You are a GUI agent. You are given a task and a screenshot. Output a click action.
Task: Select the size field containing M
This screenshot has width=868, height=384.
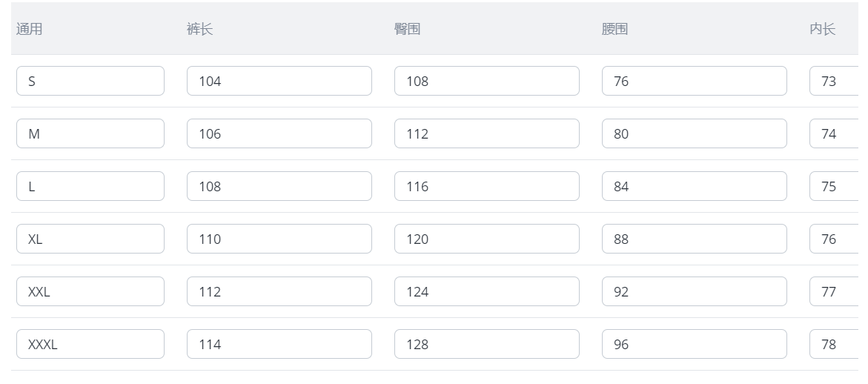[x=90, y=133]
